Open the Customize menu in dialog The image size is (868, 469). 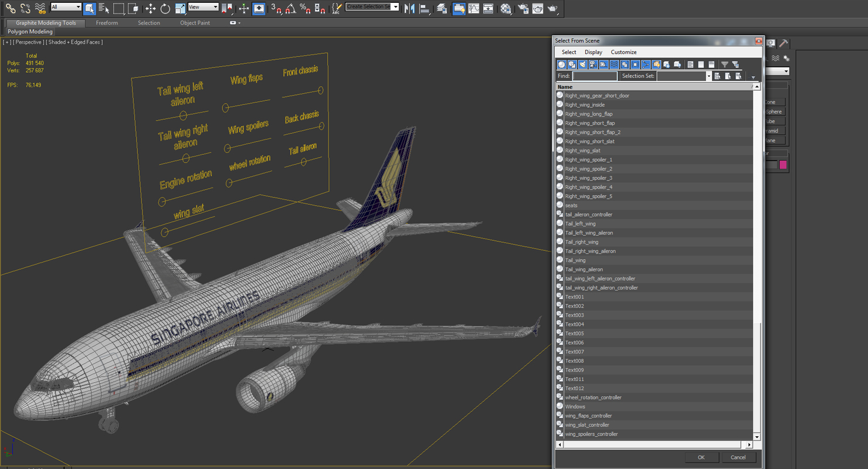point(623,52)
